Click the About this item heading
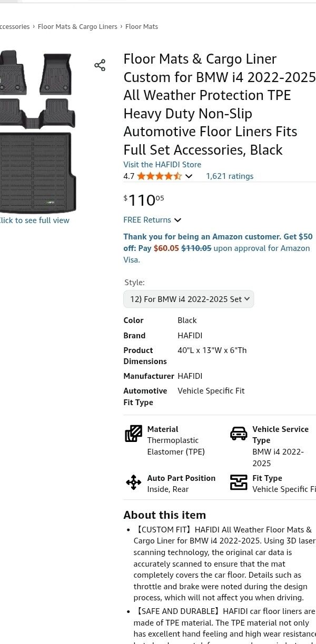316x644 pixels. [x=164, y=515]
